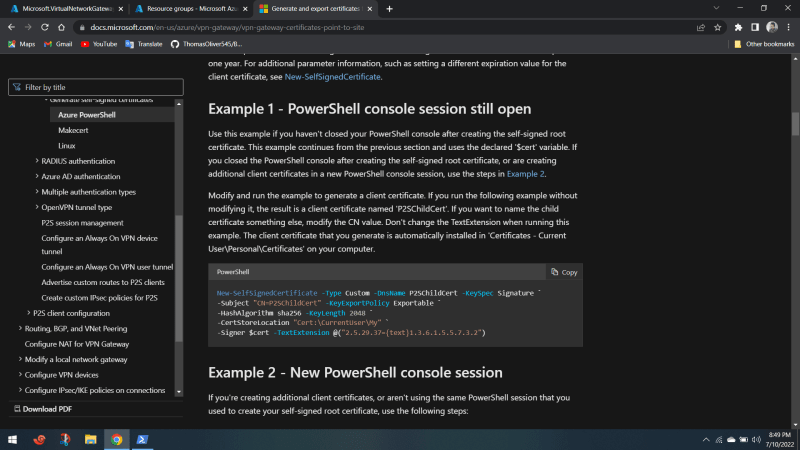Go forward in browser history

28,27
